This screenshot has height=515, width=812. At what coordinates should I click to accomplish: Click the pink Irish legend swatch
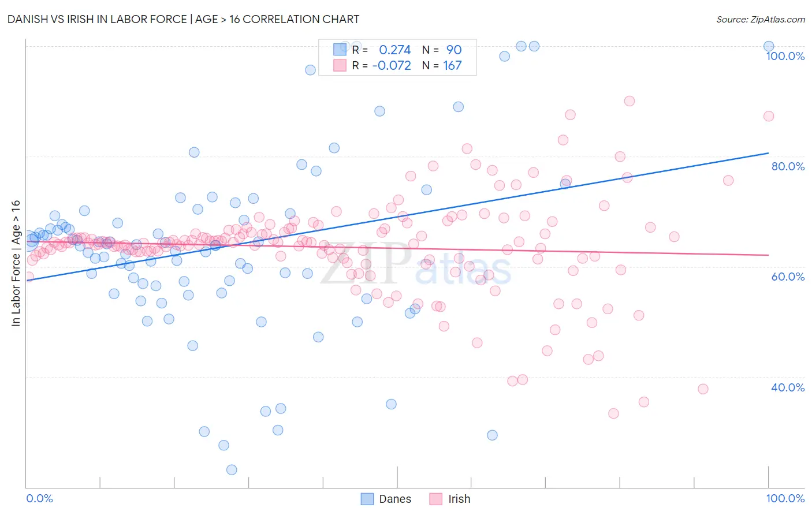pos(436,499)
